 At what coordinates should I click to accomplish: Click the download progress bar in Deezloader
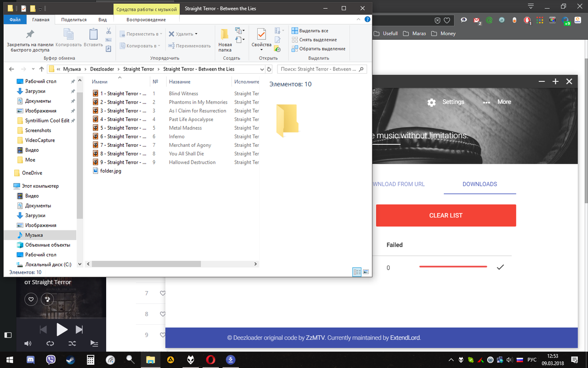point(453,267)
